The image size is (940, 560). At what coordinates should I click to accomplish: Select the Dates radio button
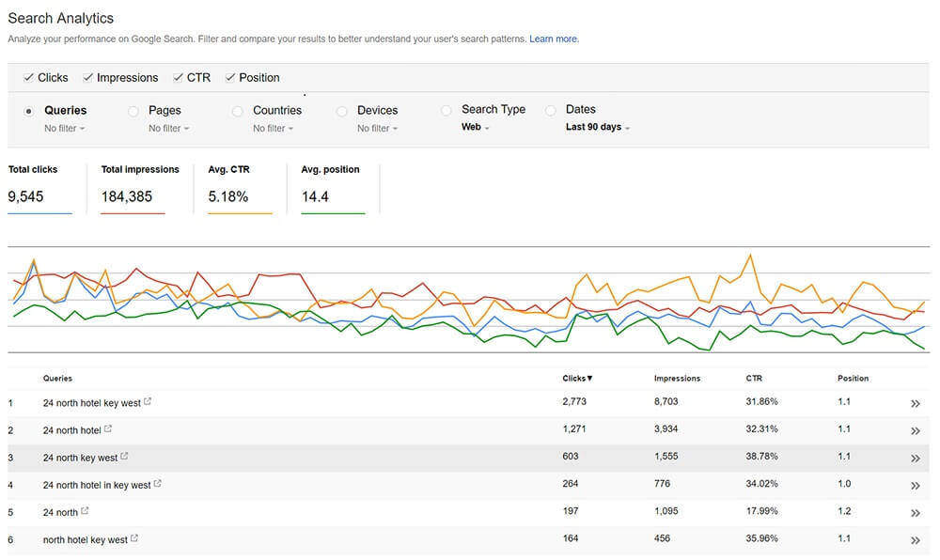[550, 110]
